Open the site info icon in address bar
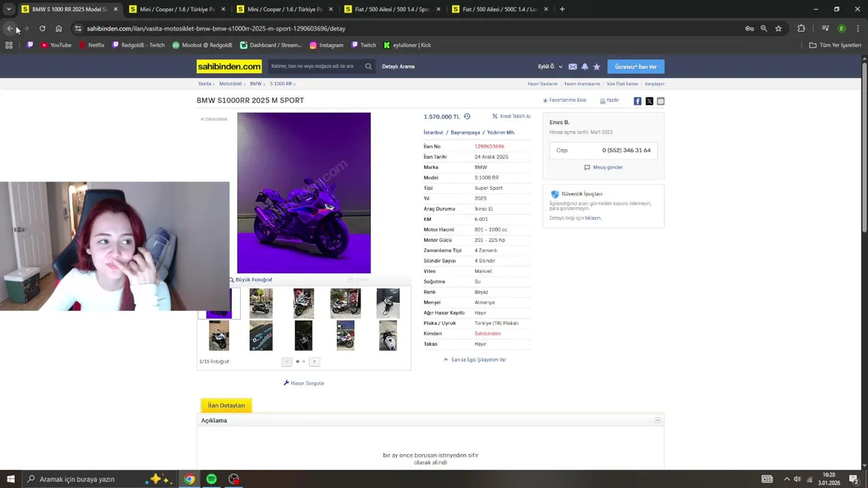This screenshot has width=868, height=488. coord(78,28)
